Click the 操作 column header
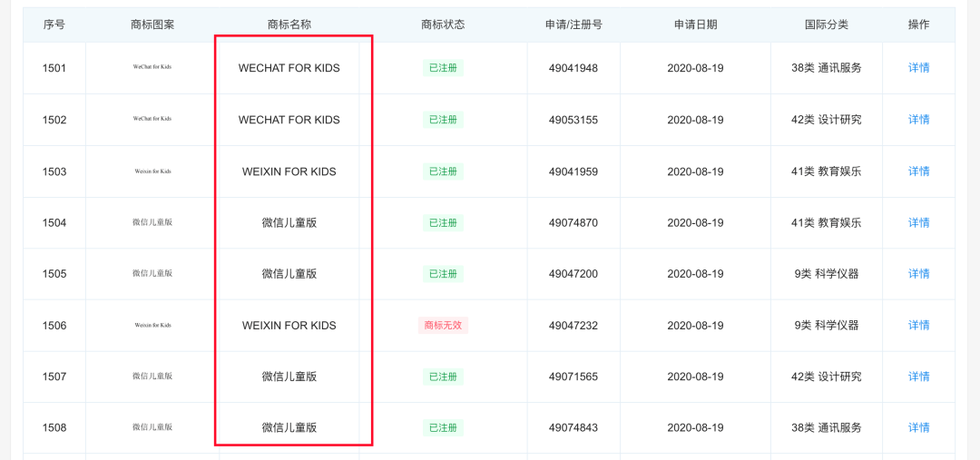Screen dimensions: 980x460 tap(918, 25)
